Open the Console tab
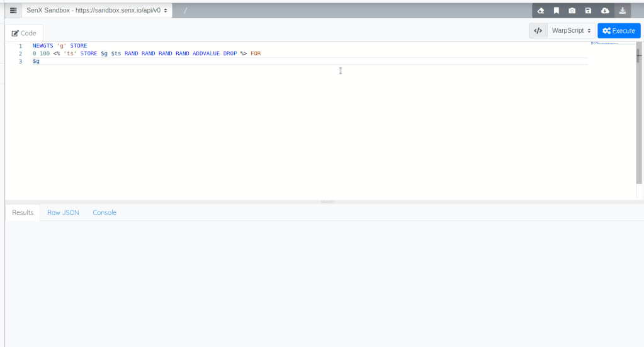The image size is (644, 347). 105,212
